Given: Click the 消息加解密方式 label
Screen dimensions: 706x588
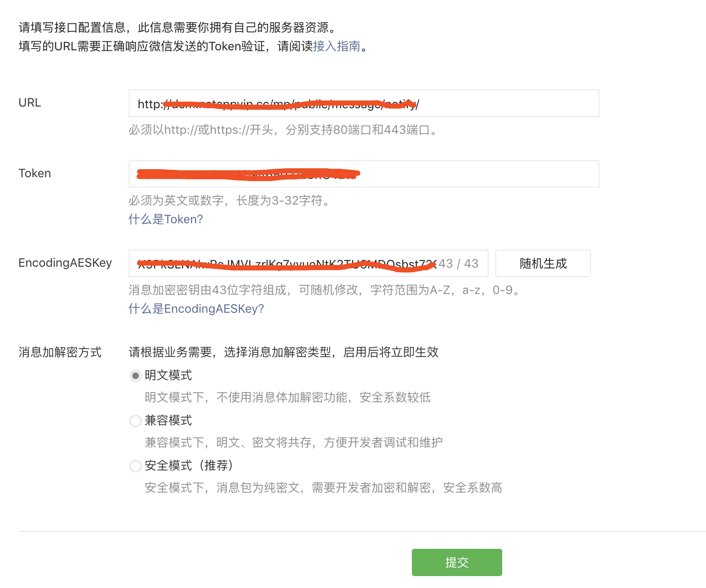Looking at the screenshot, I should 60,352.
